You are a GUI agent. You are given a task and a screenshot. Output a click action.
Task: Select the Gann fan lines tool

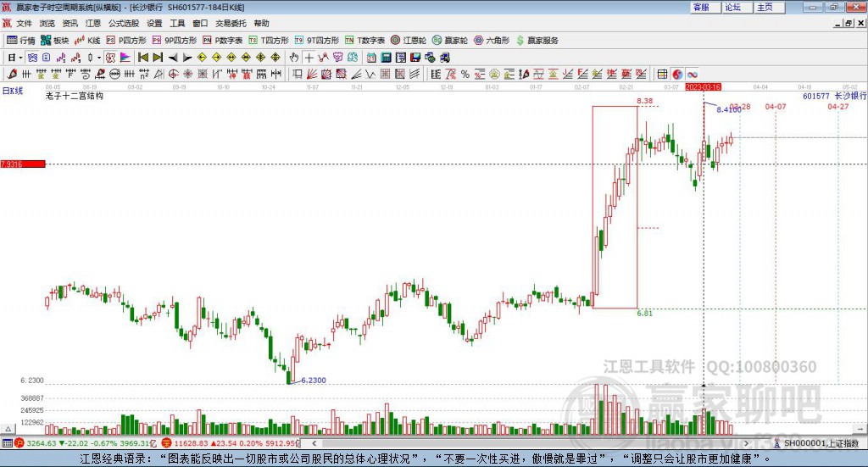point(312,74)
